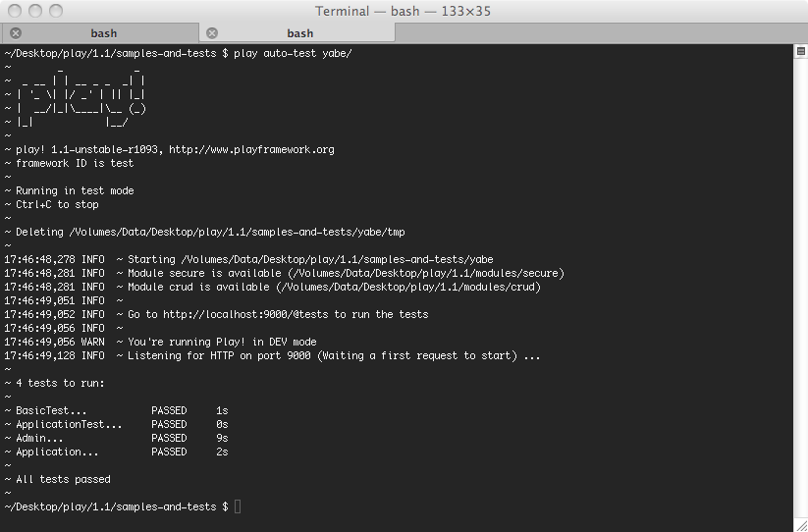The height and width of the screenshot is (532, 808).
Task: Click the split pane icon above the scrollbar
Action: [799, 49]
